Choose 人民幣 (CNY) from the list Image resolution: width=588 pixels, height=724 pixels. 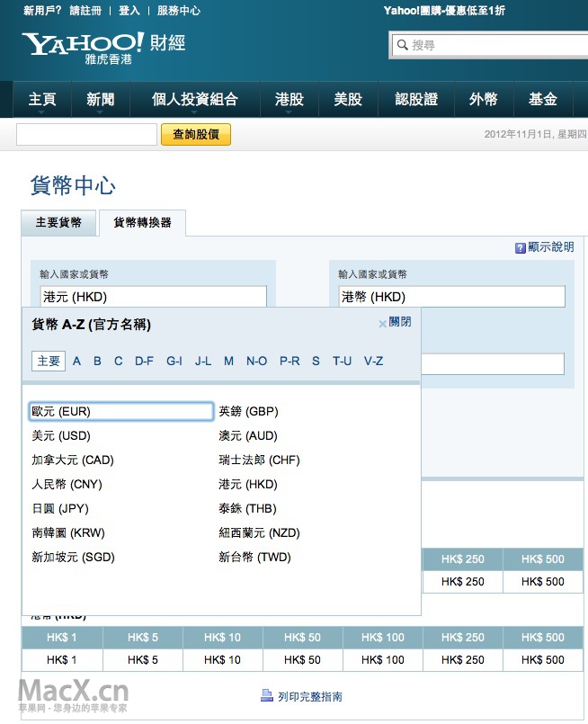coord(67,485)
